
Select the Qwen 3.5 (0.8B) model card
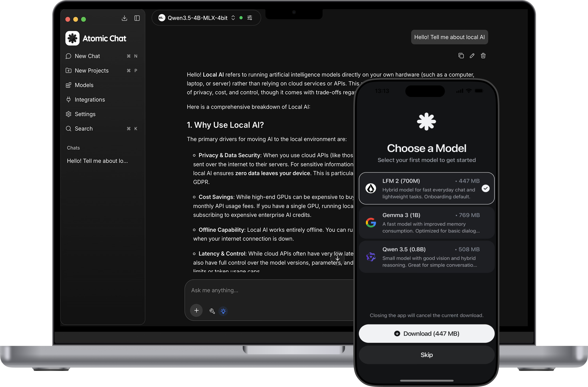[427, 257]
